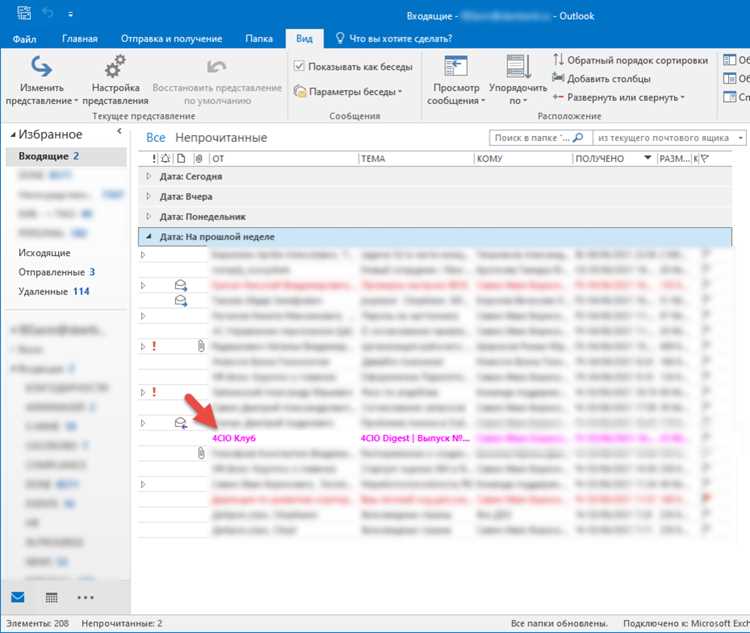Click the flag filter column header icon
750x633 pixels.
(x=705, y=158)
